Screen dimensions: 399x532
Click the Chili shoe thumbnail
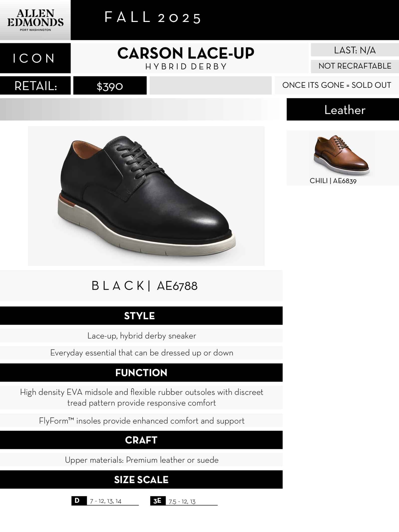pos(341,155)
